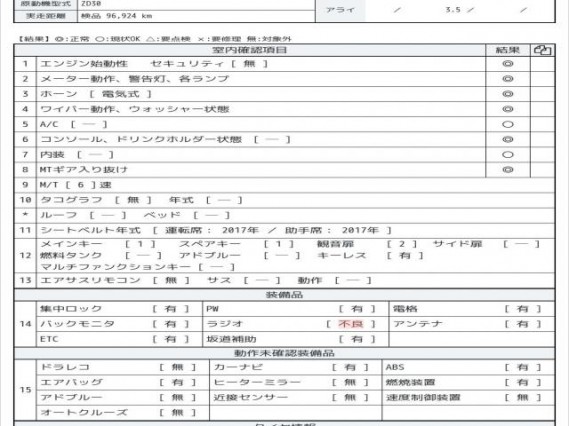
Task: Click the 有 value for バックモニタ
Action: coord(170,324)
